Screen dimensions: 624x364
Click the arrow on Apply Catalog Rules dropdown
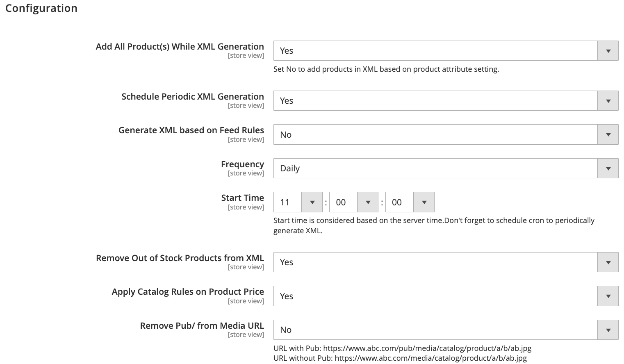tap(608, 296)
